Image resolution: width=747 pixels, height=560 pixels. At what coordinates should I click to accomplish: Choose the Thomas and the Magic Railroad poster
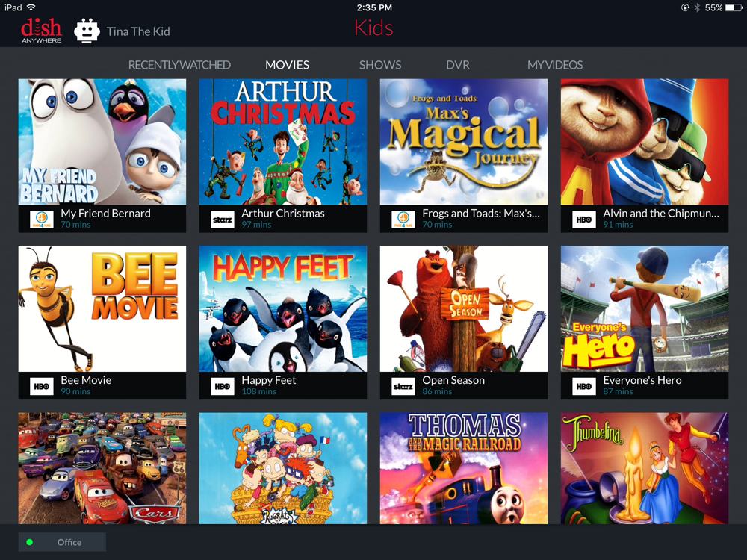point(464,468)
